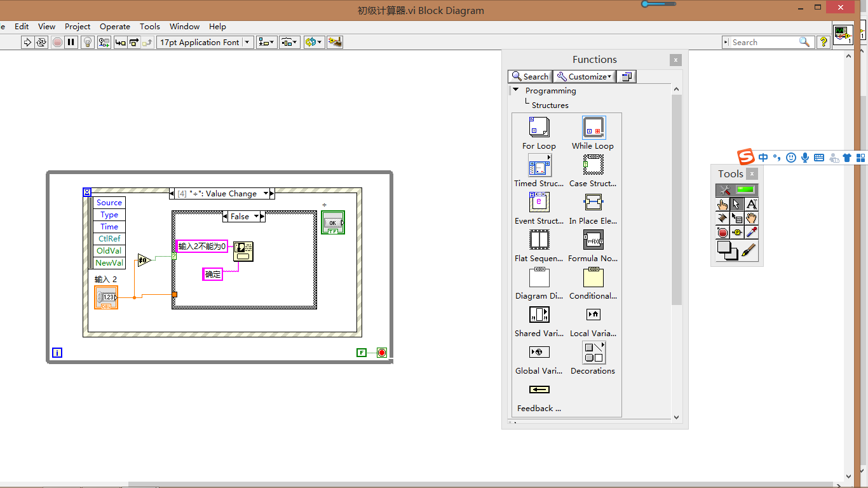Open the Project menu
The width and height of the screenshot is (868, 488).
(78, 27)
